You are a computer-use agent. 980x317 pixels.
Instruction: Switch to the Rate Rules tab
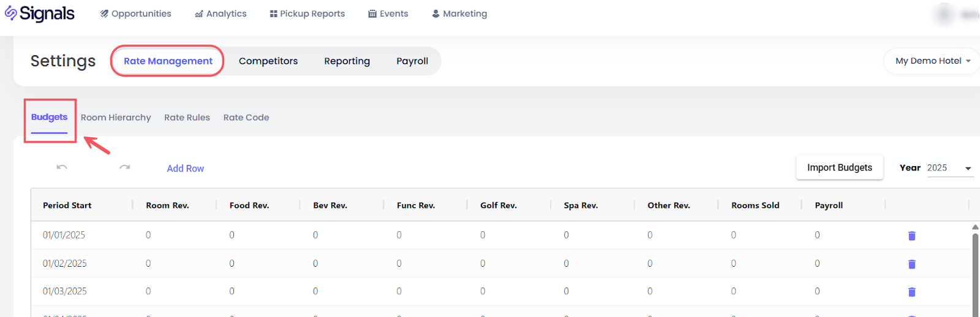coord(187,117)
